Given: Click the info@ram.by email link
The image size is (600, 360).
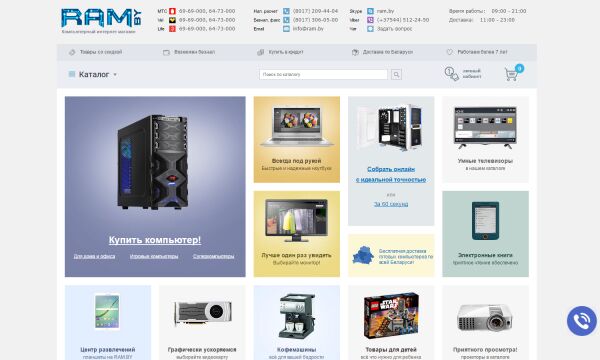Looking at the screenshot, I should click(308, 29).
